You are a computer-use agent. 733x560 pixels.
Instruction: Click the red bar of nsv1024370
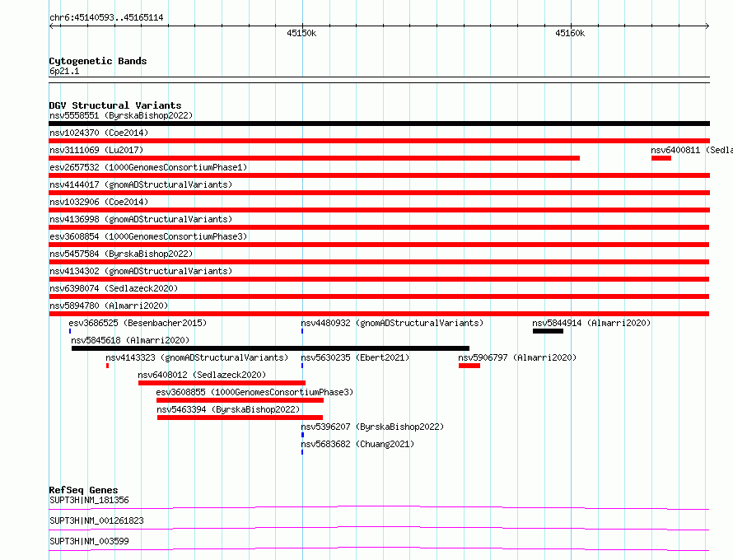point(379,141)
